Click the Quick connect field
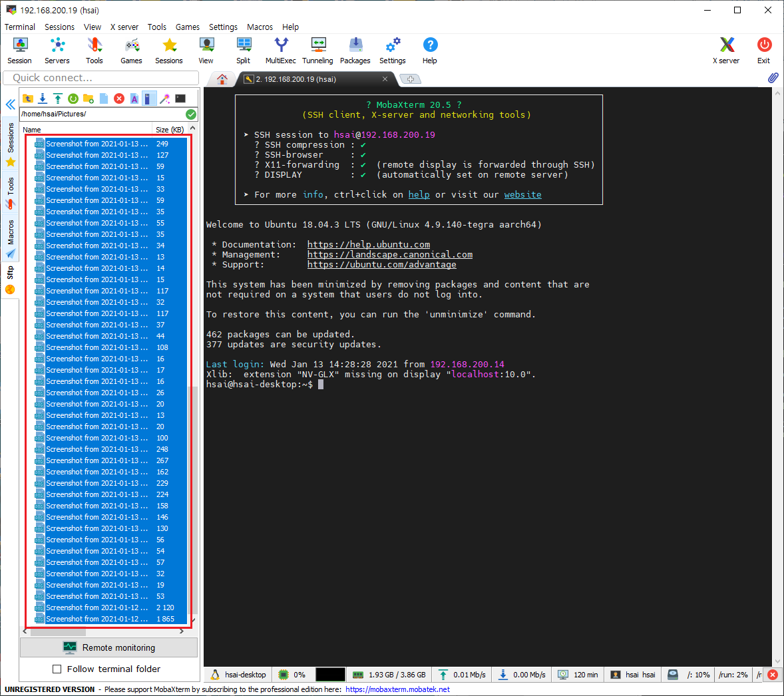The image size is (784, 696). click(x=101, y=77)
